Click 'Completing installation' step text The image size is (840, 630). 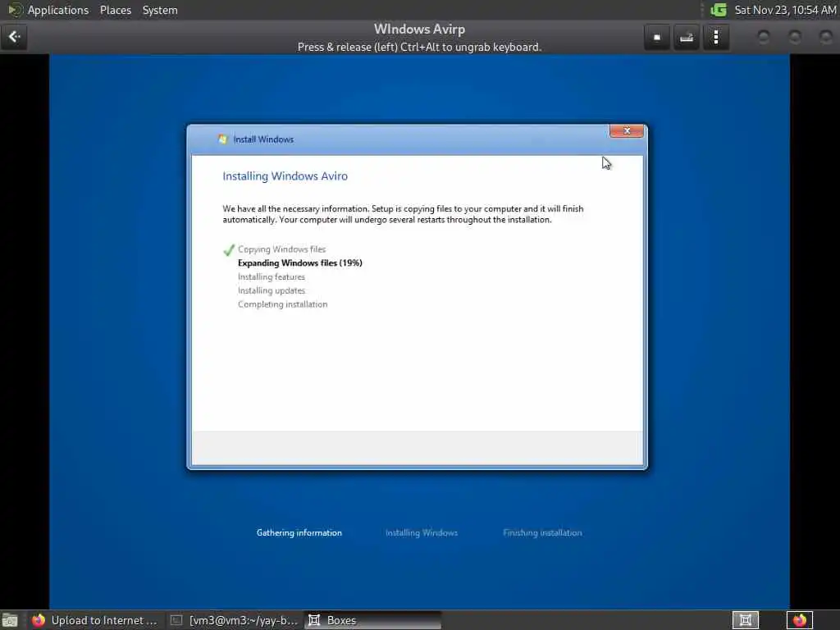pyautogui.click(x=283, y=304)
